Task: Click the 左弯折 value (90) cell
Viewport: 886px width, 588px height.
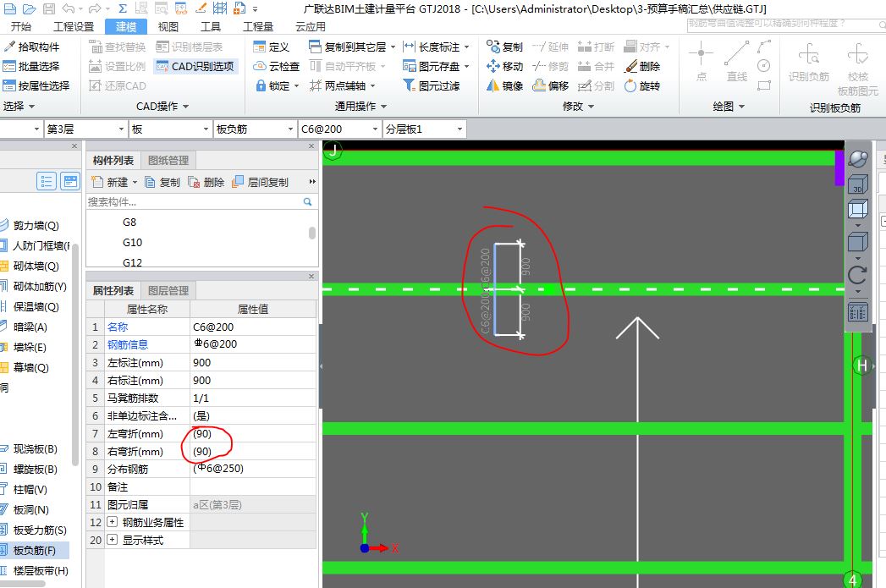Action: pos(252,434)
